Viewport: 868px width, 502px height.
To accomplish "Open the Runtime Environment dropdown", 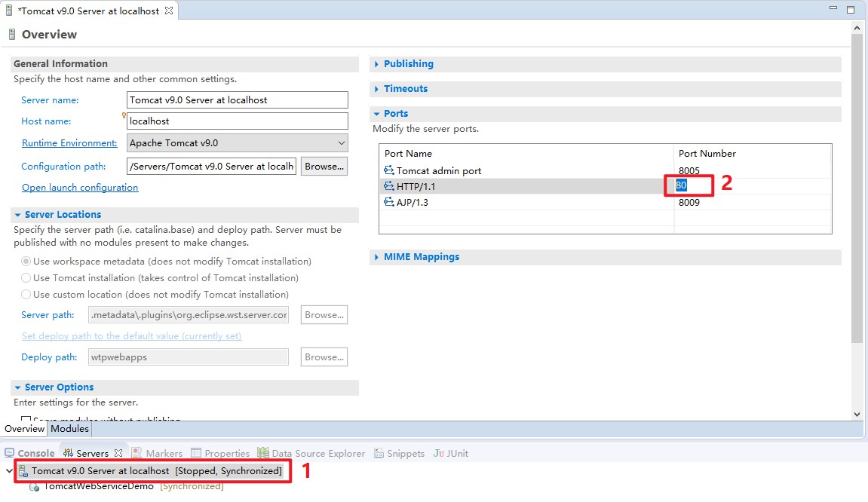I will (x=341, y=142).
